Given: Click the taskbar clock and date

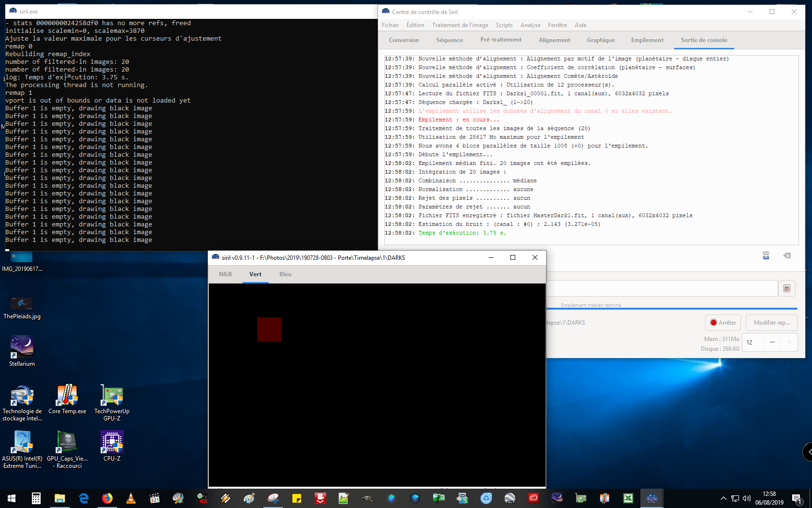Looking at the screenshot, I should pyautogui.click(x=769, y=498).
